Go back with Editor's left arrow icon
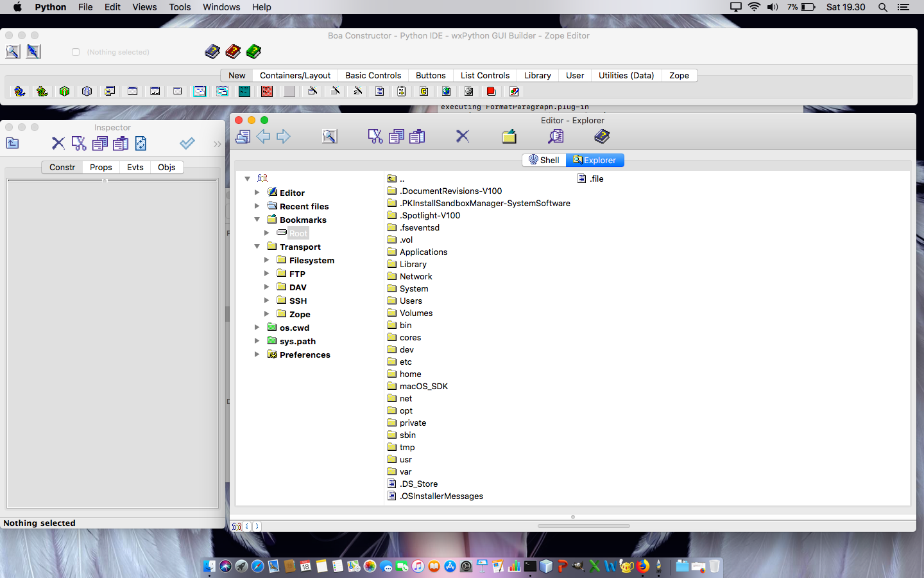This screenshot has width=924, height=578. 263,136
